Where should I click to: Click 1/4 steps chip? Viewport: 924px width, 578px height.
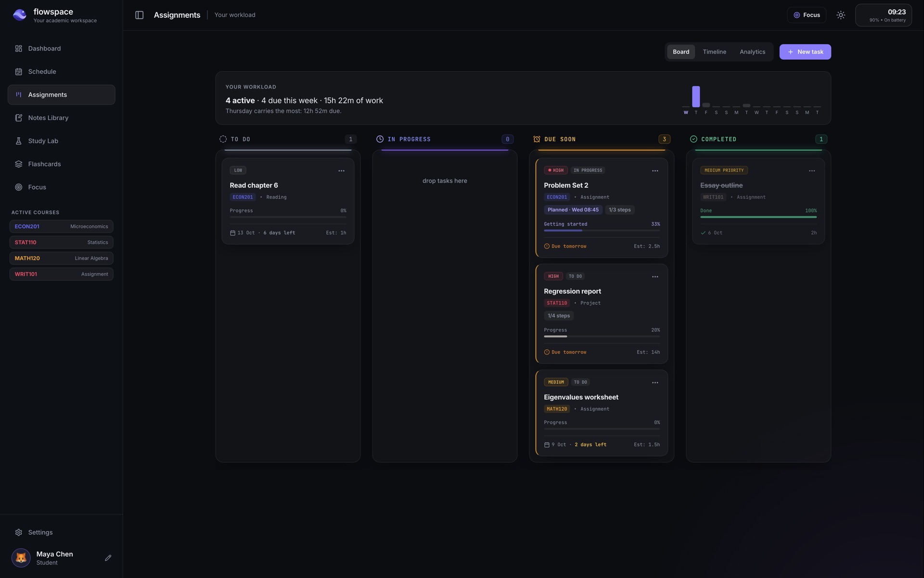[559, 316]
